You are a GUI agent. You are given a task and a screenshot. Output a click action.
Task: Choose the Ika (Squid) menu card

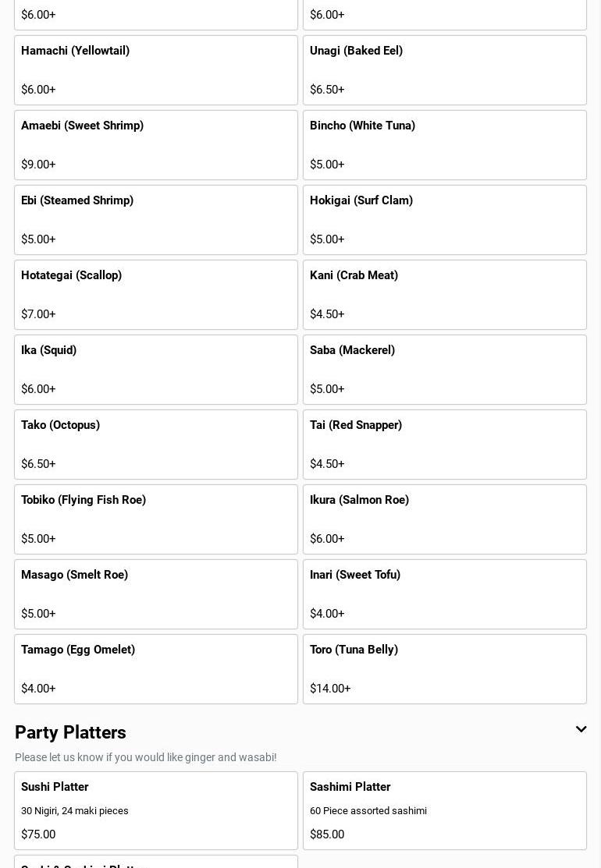coord(156,370)
